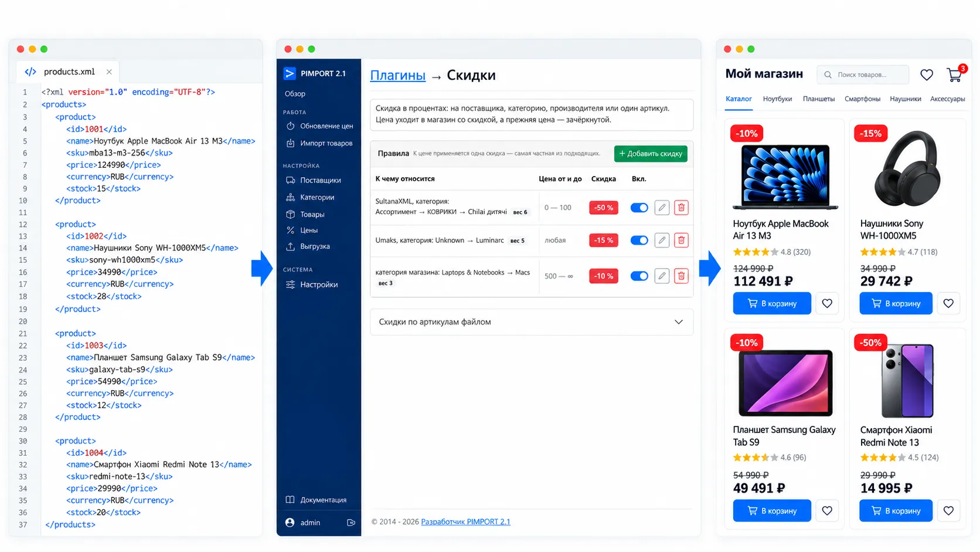980x552 pixels.
Task: Add Sony WH-1000XM5 headphones to cart
Action: 896,303
